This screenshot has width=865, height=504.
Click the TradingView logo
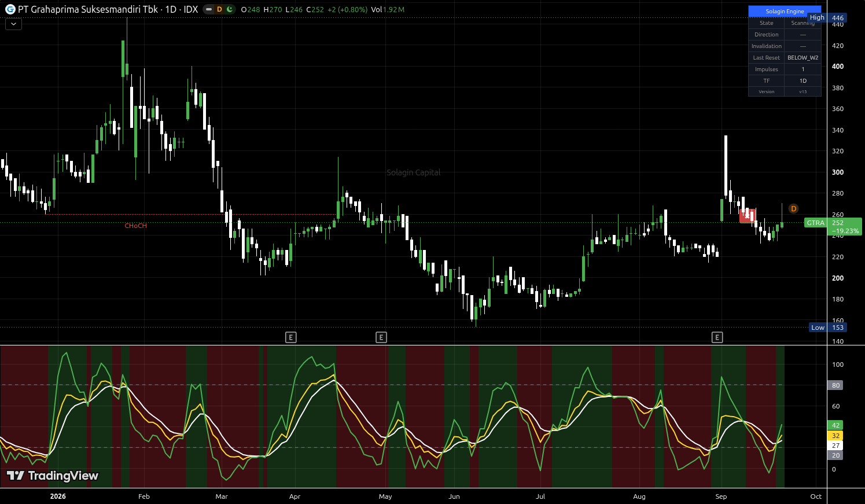[x=53, y=476]
